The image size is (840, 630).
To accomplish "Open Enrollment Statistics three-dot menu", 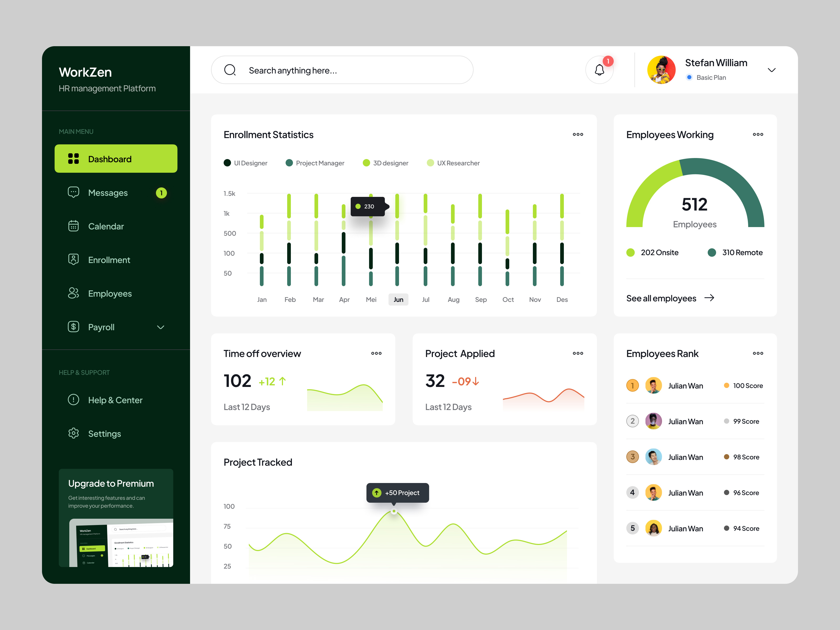I will tap(577, 134).
